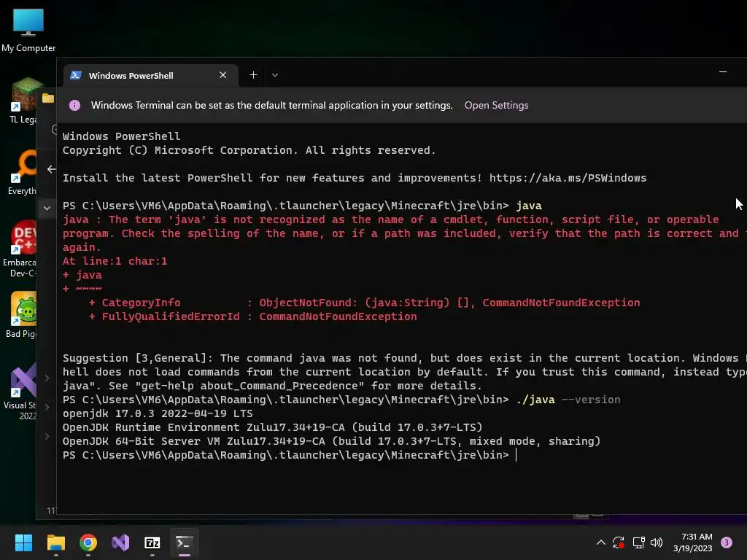Open Google Chrome from the taskbar
Image resolution: width=747 pixels, height=560 pixels.
(88, 542)
